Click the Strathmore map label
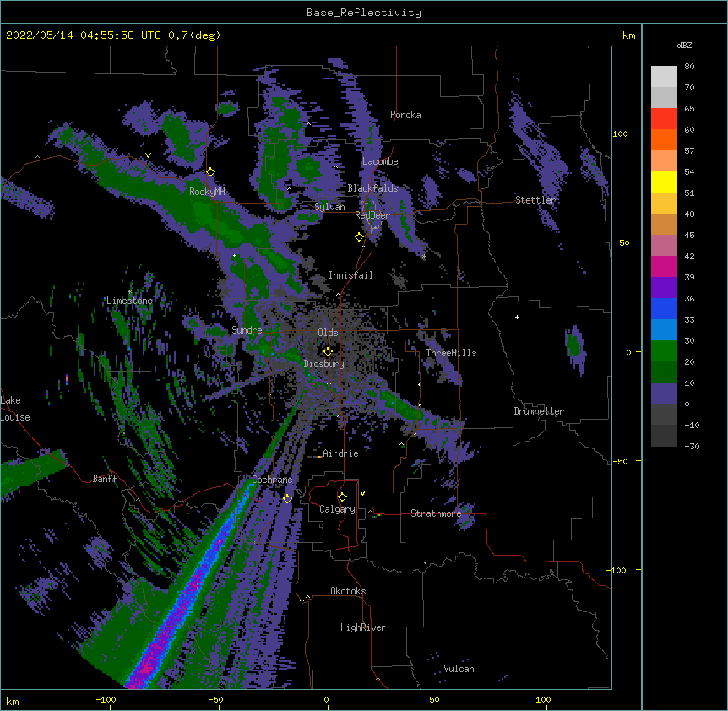The image size is (728, 711). pos(436,513)
